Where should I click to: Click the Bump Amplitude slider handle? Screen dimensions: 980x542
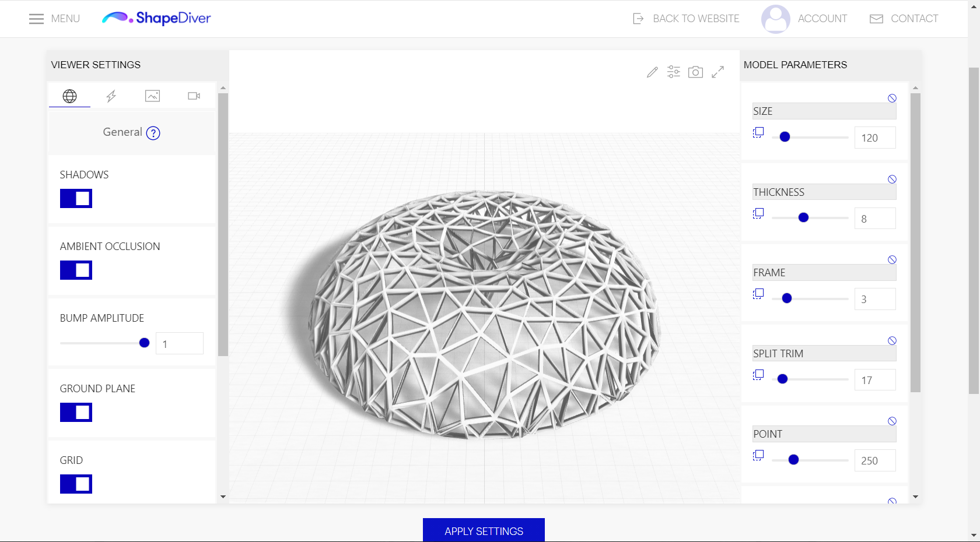[x=144, y=343]
